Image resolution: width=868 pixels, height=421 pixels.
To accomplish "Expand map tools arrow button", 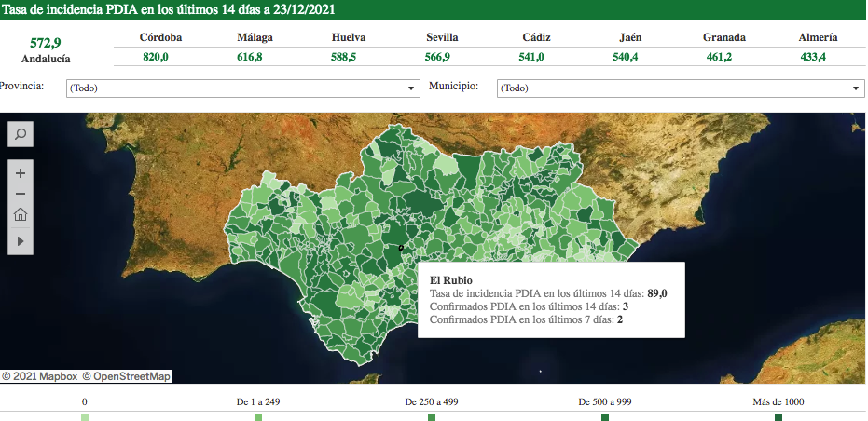I will (x=21, y=240).
